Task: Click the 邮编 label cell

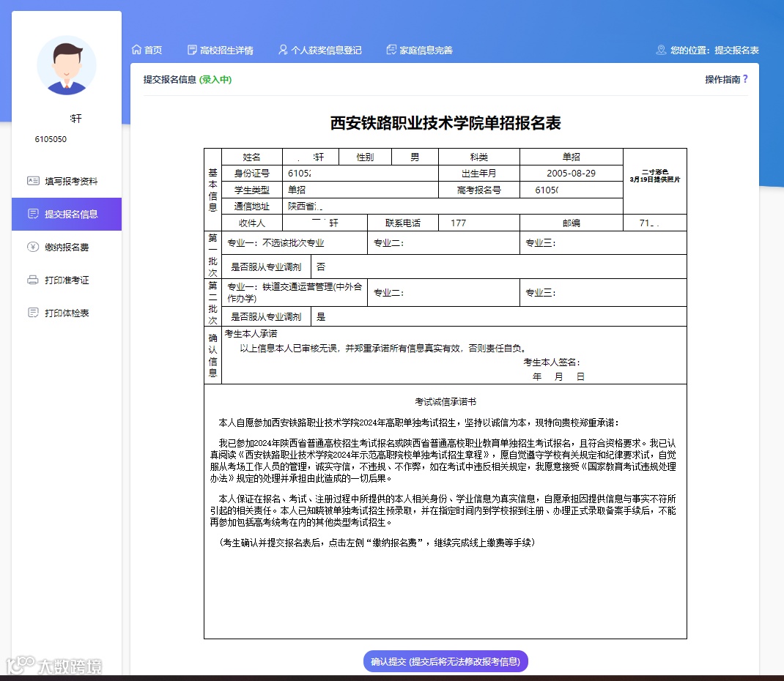Action: [x=572, y=223]
